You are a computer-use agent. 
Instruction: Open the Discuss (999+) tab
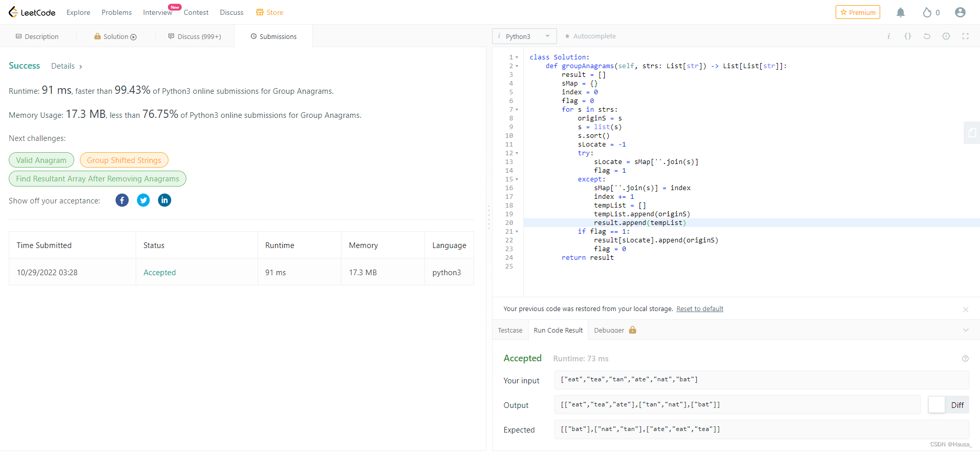(195, 36)
